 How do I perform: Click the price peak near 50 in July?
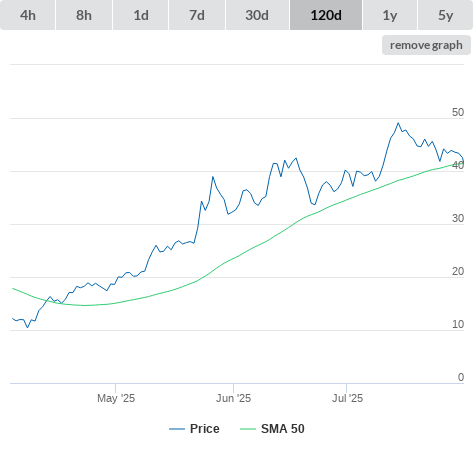[x=398, y=123]
